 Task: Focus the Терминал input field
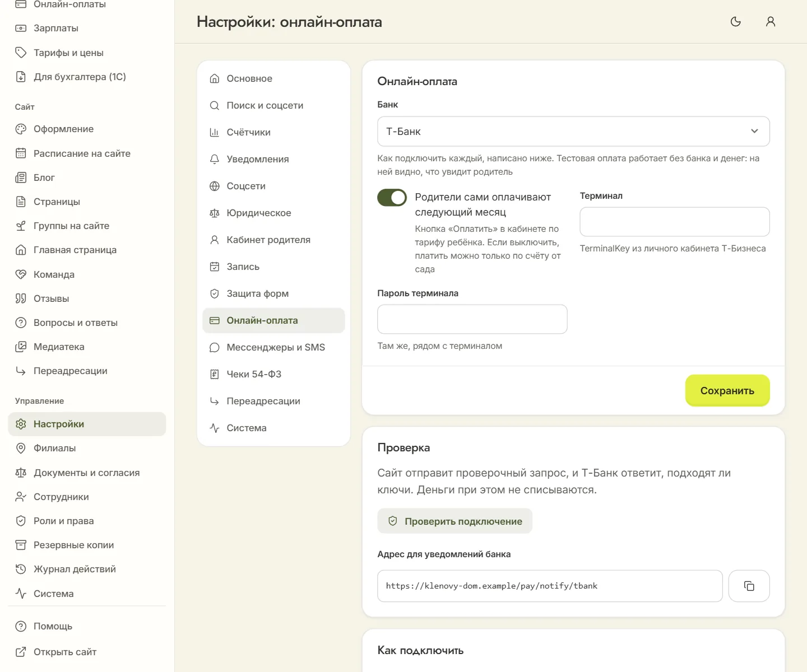(x=675, y=222)
